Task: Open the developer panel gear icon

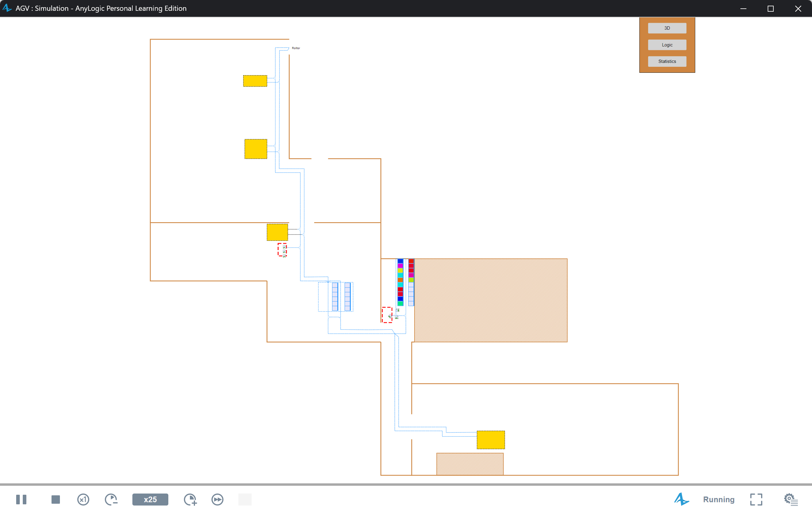Action: click(790, 499)
